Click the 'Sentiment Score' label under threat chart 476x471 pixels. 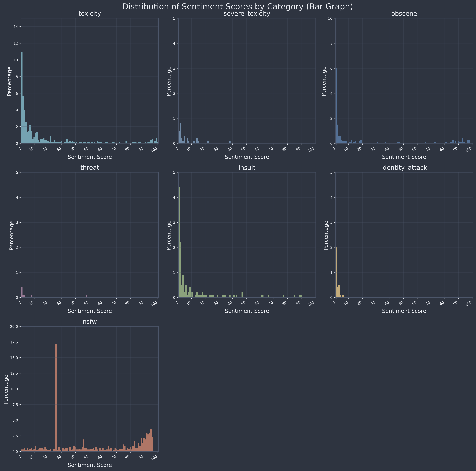(90, 311)
